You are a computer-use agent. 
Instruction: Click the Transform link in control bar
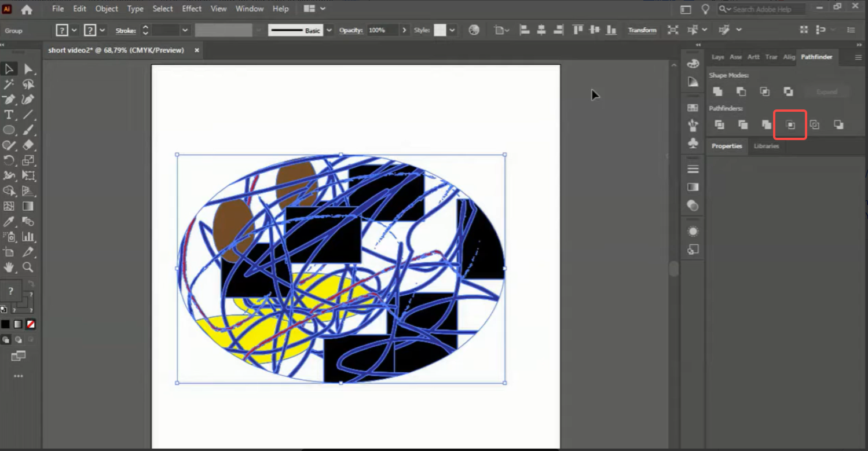tap(642, 30)
